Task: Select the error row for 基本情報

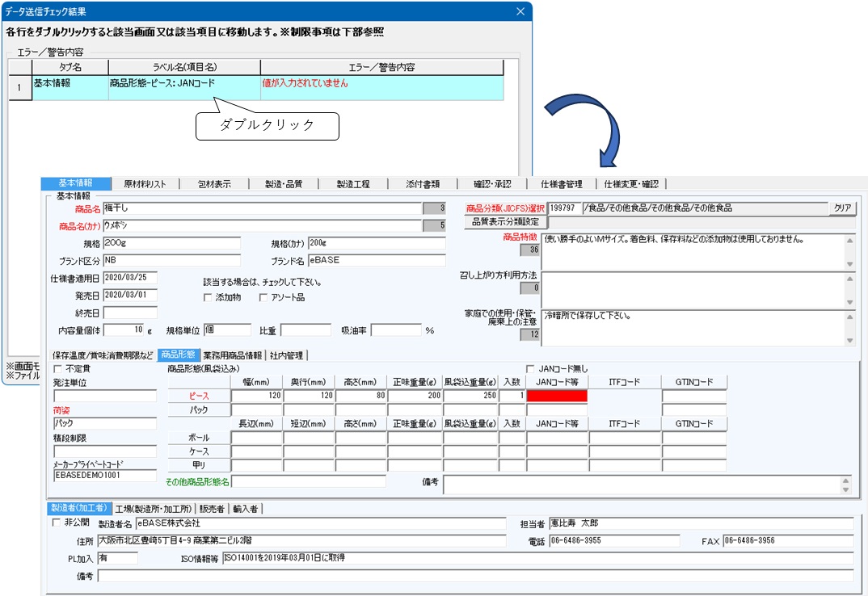Action: coord(267,83)
